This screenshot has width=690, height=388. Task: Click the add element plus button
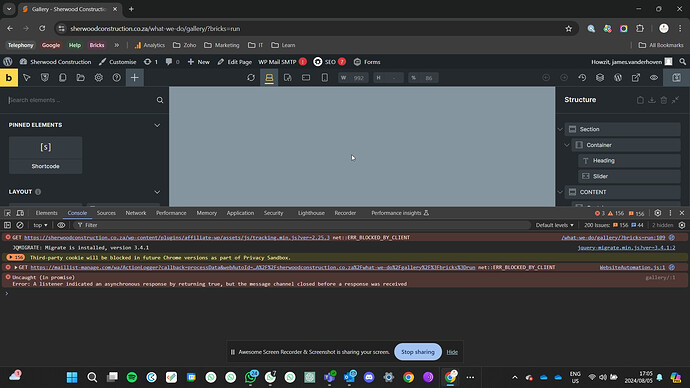tap(135, 78)
